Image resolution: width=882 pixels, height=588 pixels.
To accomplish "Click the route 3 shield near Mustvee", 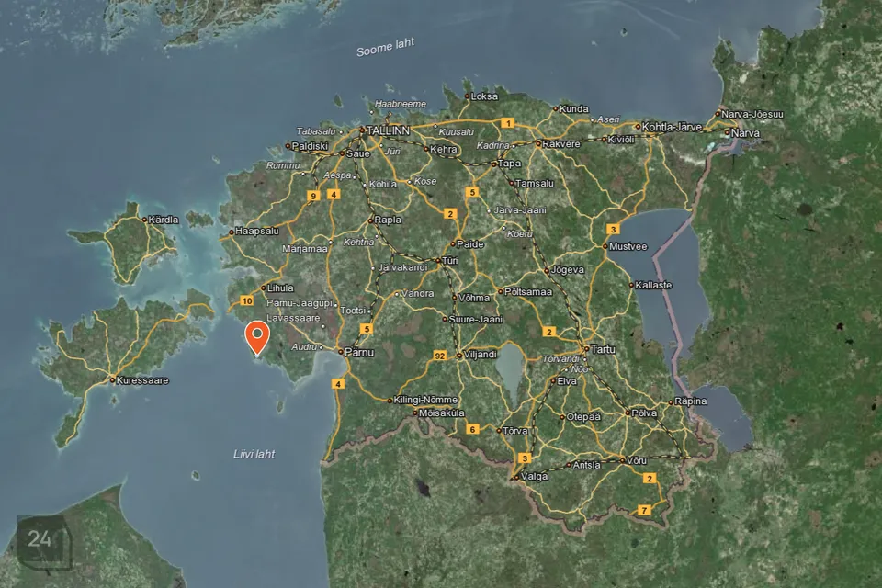I will [612, 229].
